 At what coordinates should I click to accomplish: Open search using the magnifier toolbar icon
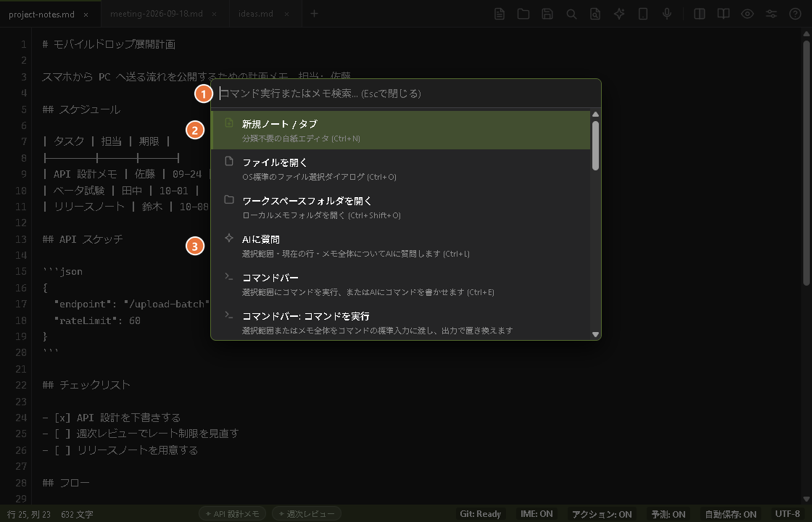click(571, 14)
